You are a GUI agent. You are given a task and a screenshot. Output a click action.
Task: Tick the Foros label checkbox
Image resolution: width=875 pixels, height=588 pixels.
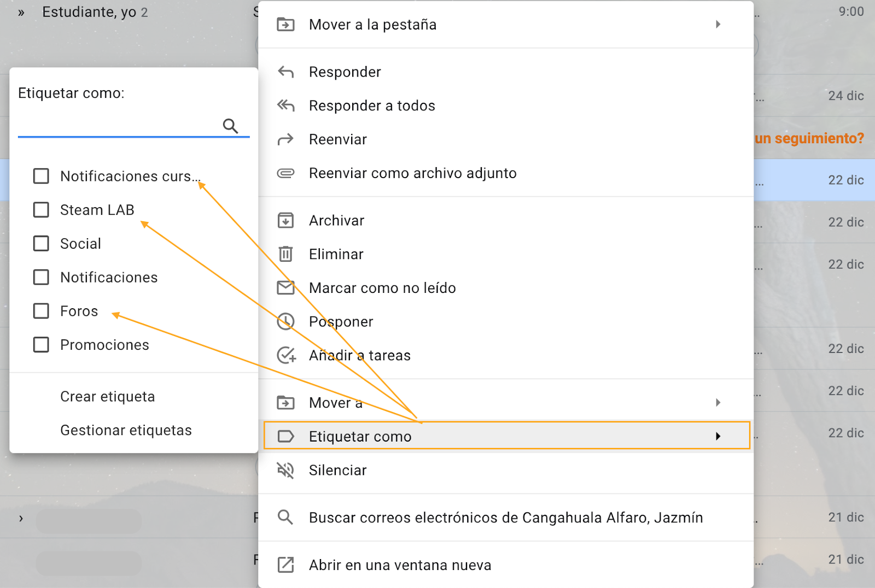[41, 311]
